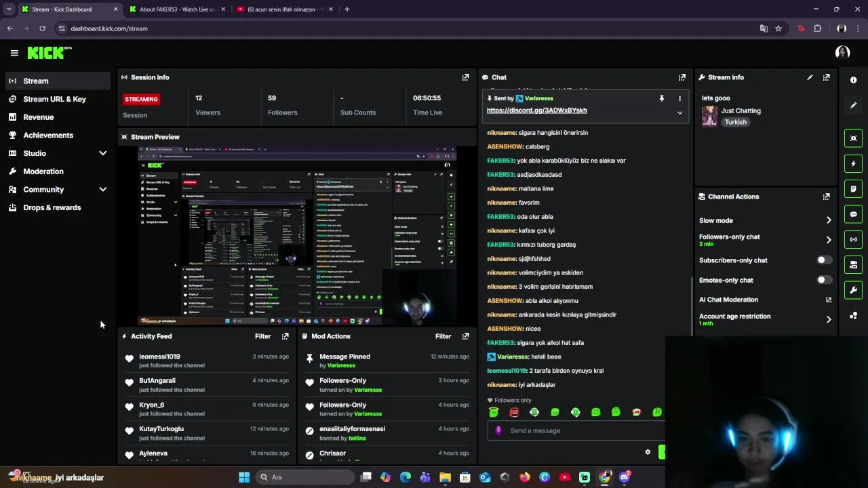The image size is (868, 488).
Task: Pop out the Session Info panel
Action: click(x=465, y=77)
